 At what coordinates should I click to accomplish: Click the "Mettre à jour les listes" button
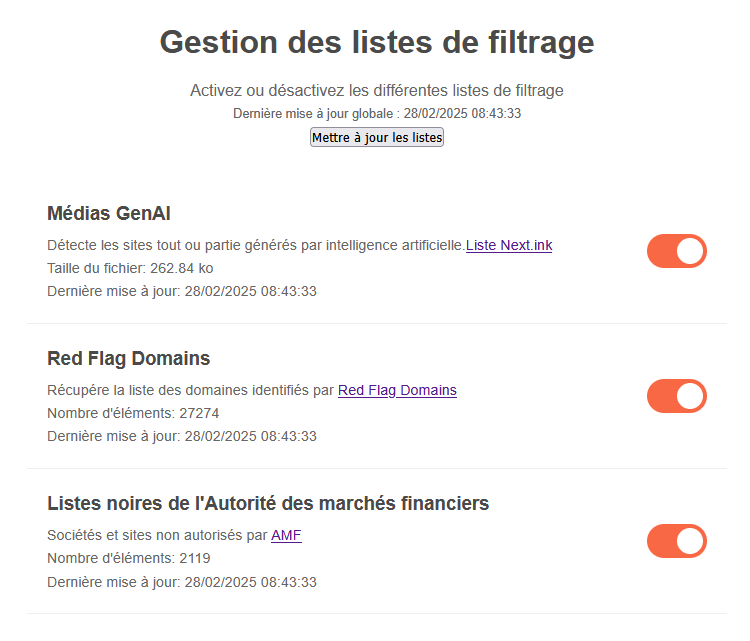point(376,137)
